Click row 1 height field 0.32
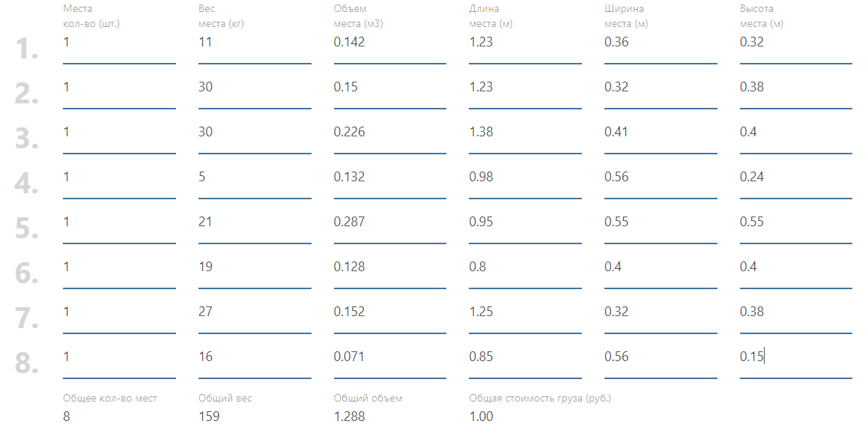The width and height of the screenshot is (868, 436). pos(795,43)
